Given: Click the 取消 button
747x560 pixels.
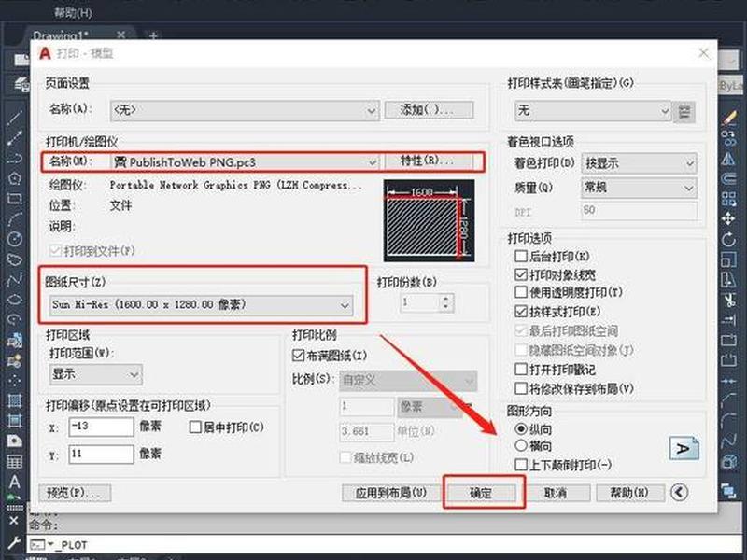Looking at the screenshot, I should coord(556,493).
